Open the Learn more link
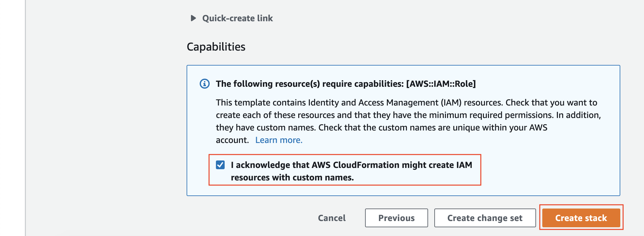Screen dimensions: 644x236 [x=279, y=140]
